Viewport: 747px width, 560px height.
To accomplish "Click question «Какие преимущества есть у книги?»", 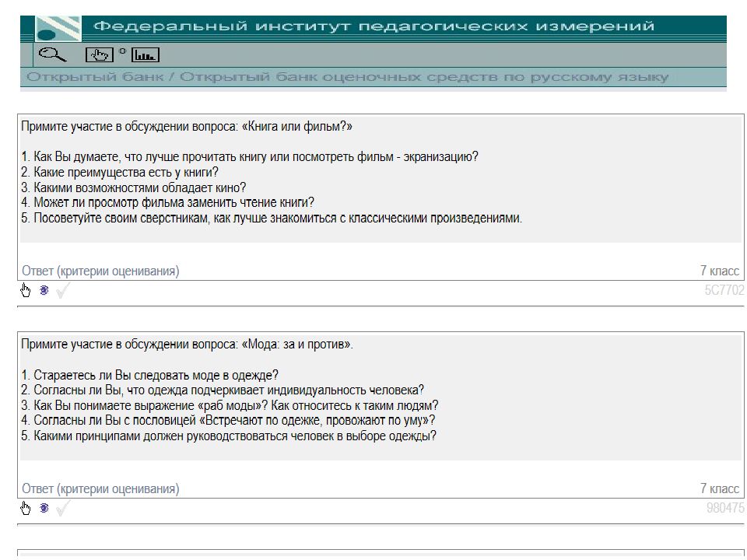I will click(120, 173).
